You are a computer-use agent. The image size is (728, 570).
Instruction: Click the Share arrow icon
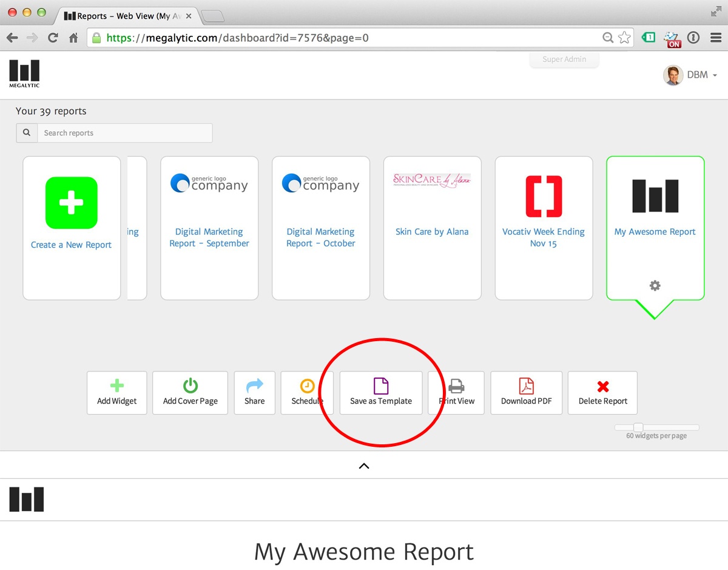click(255, 385)
